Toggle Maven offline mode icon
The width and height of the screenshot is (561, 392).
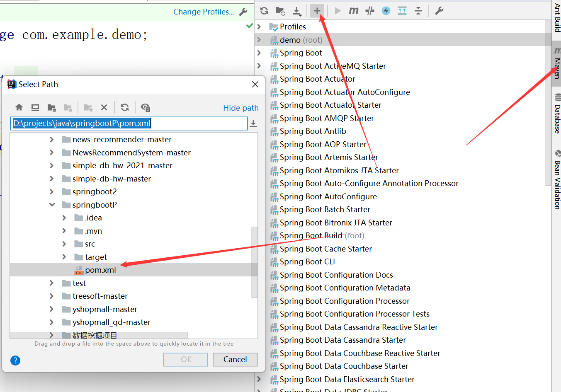point(369,11)
